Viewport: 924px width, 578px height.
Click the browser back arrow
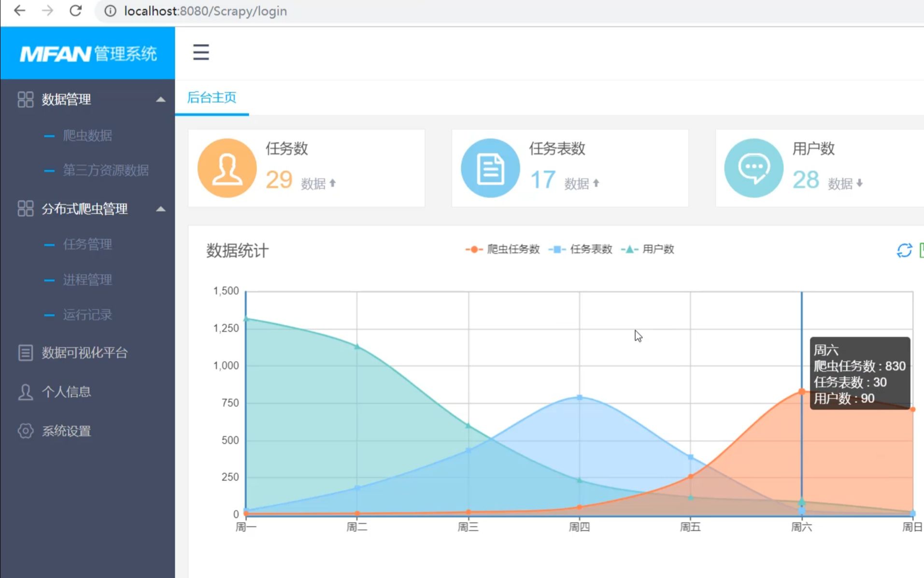coord(19,11)
